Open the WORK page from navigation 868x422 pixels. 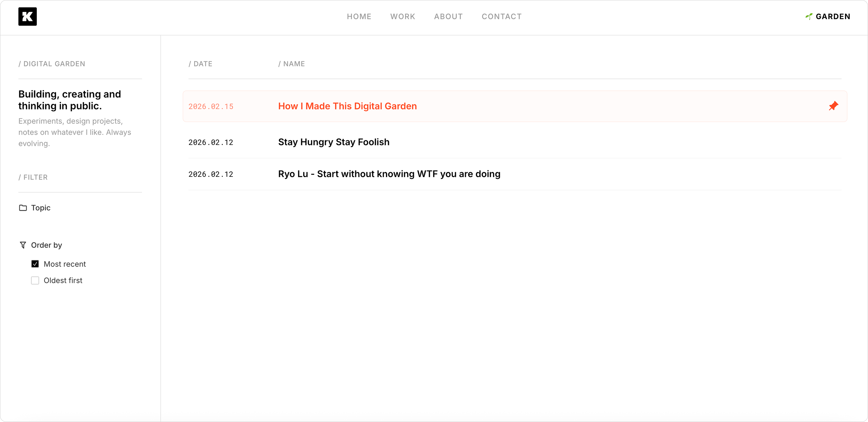[402, 16]
